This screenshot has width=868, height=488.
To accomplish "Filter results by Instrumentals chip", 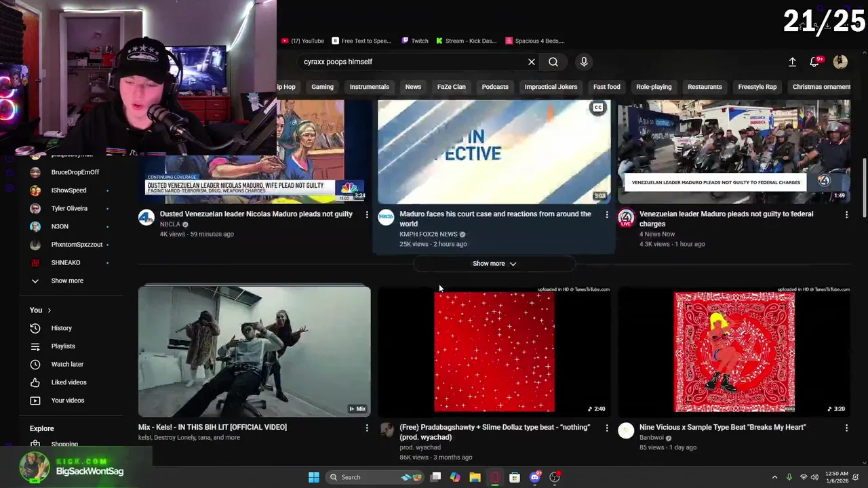I will coord(369,87).
